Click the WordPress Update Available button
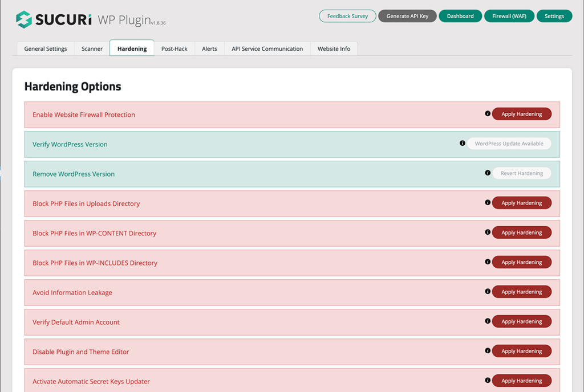The width and height of the screenshot is (584, 392). (x=509, y=143)
